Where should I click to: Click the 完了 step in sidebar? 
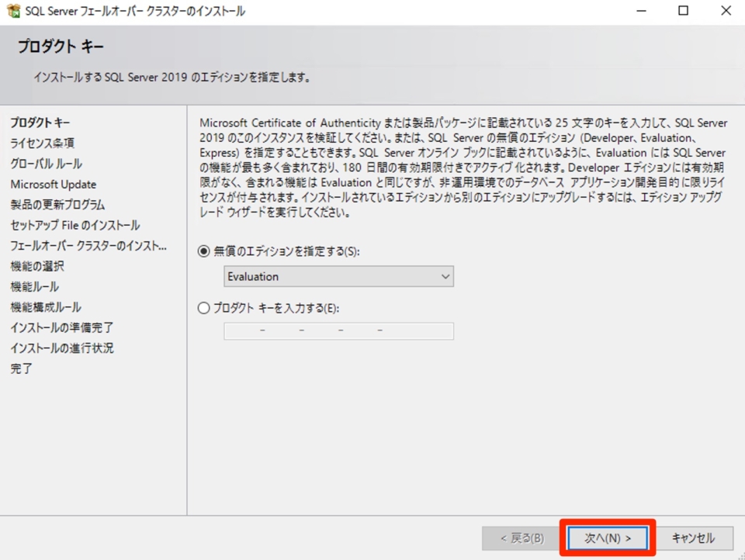(x=21, y=368)
